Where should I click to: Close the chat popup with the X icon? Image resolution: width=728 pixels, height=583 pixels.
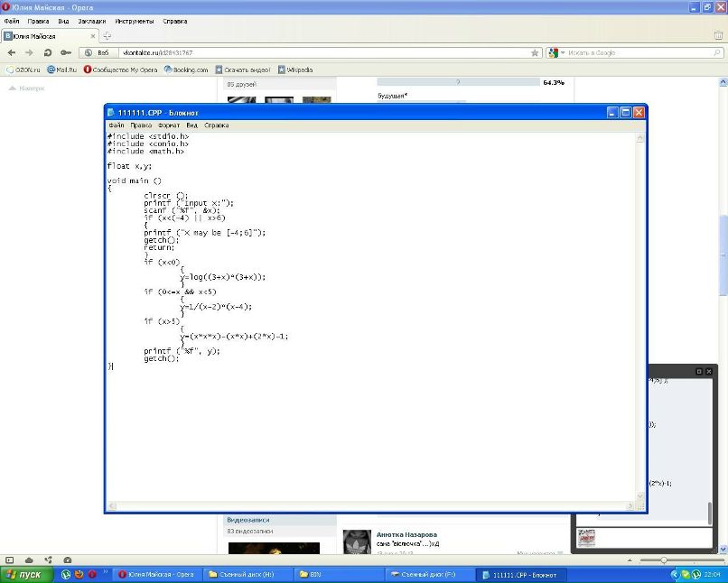click(x=709, y=372)
